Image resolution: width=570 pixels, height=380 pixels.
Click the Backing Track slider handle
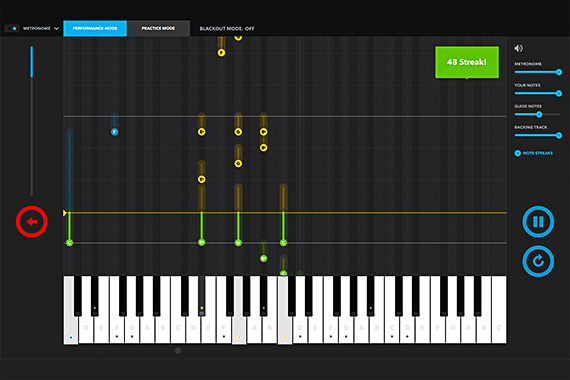coord(559,136)
